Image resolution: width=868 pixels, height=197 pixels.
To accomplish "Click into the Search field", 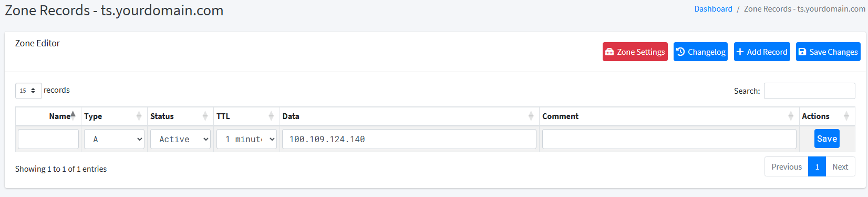I will click(809, 91).
